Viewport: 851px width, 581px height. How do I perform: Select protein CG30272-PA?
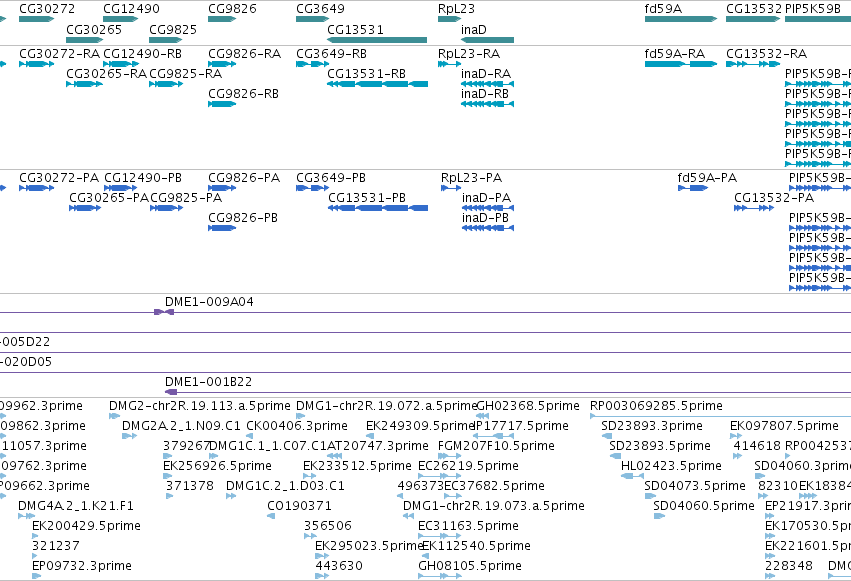coord(36,188)
